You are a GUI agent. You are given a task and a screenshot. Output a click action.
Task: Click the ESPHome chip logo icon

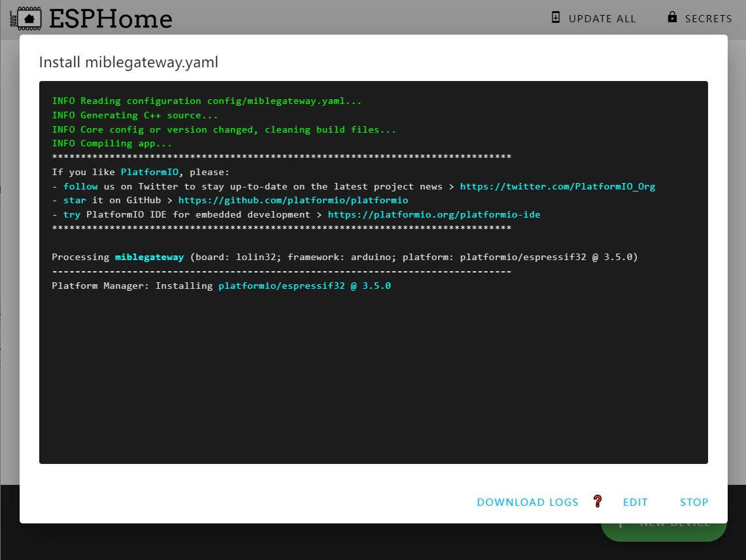(25, 18)
